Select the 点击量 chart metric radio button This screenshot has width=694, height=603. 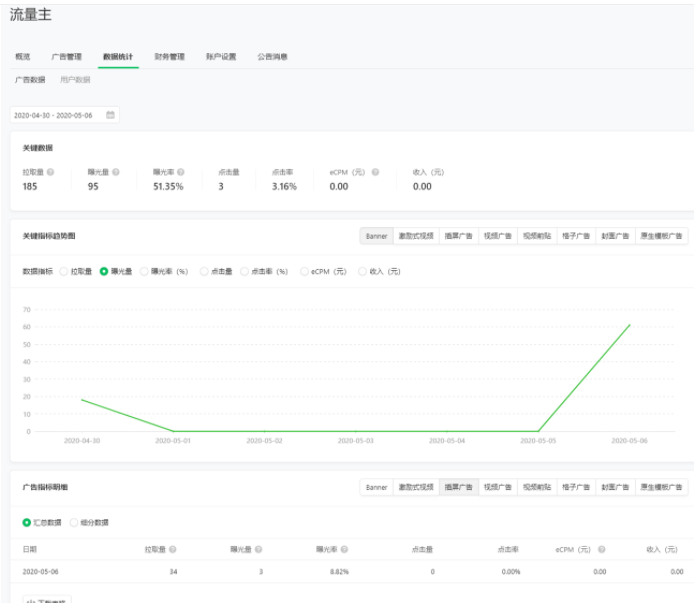pos(204,271)
